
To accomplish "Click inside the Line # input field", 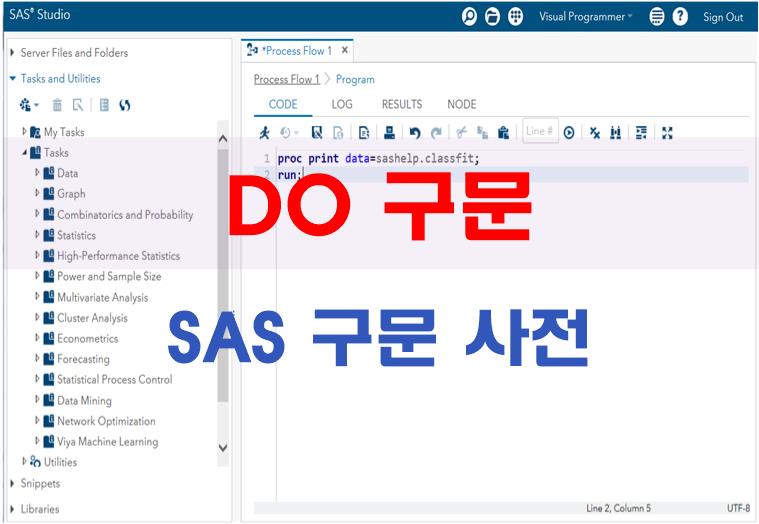I will [x=540, y=131].
